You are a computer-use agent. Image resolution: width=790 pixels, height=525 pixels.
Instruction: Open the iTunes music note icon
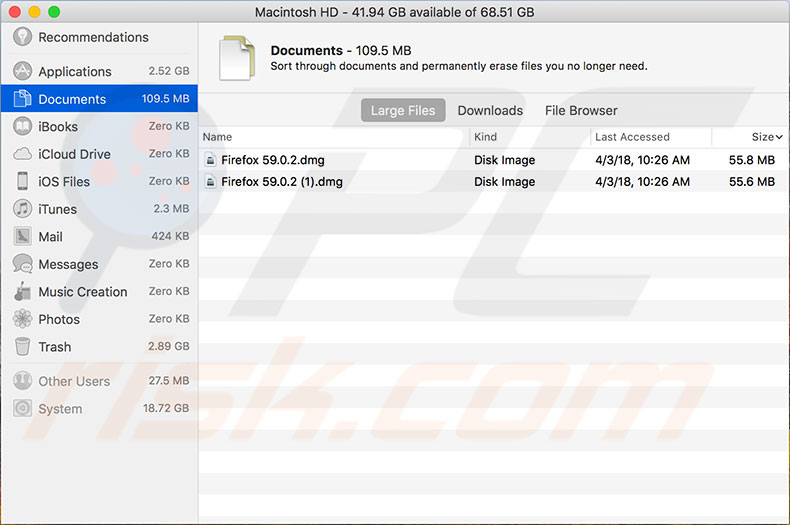click(22, 209)
